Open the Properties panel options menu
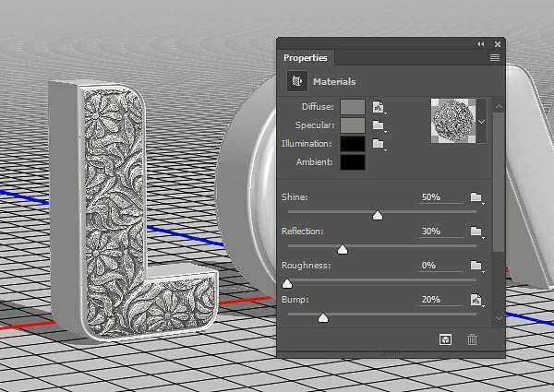The height and width of the screenshot is (392, 554). pos(495,58)
